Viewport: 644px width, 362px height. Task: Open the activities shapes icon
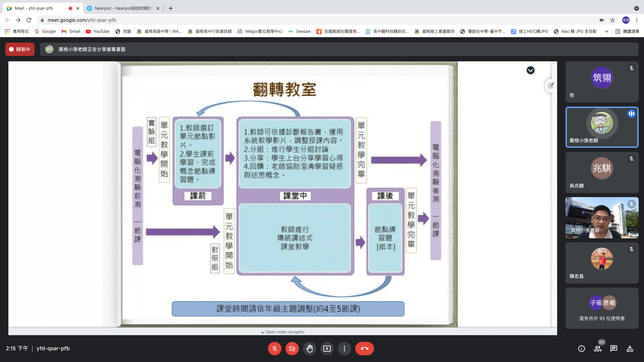point(630,349)
